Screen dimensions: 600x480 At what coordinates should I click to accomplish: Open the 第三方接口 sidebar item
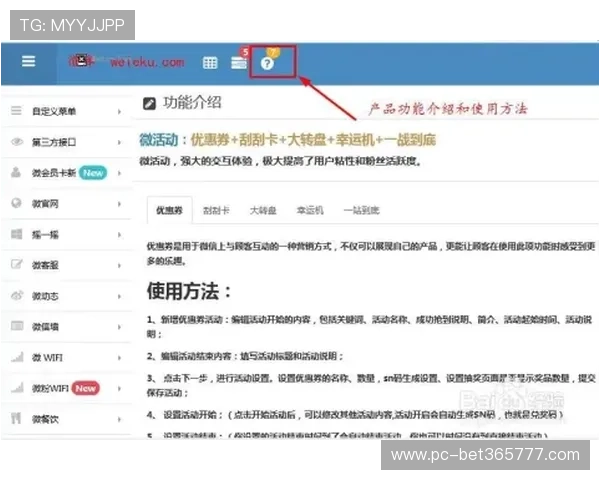tap(67, 142)
